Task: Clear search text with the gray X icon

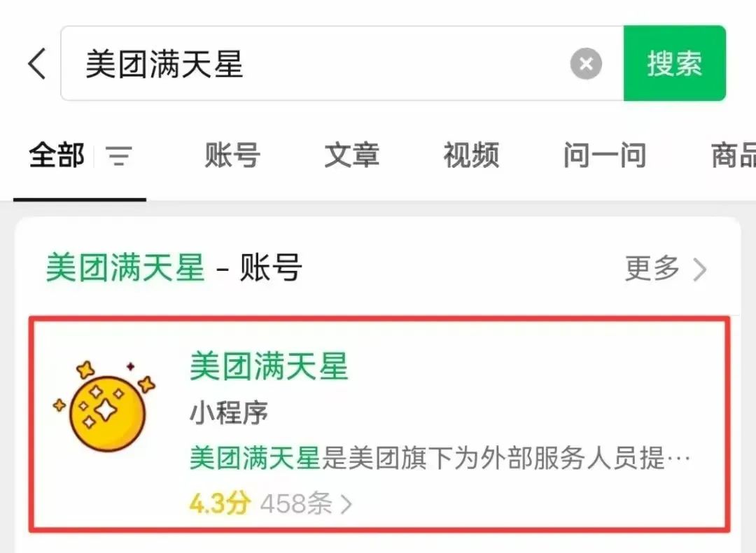Action: tap(586, 63)
